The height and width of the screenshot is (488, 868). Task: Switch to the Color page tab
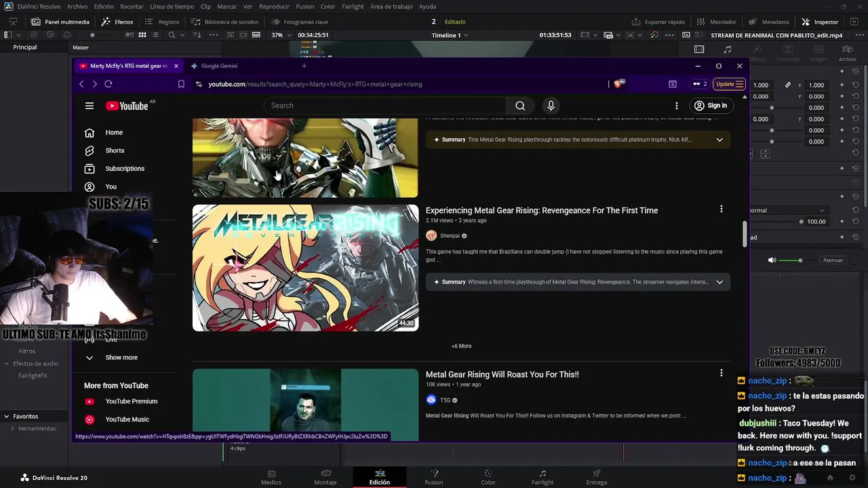488,477
